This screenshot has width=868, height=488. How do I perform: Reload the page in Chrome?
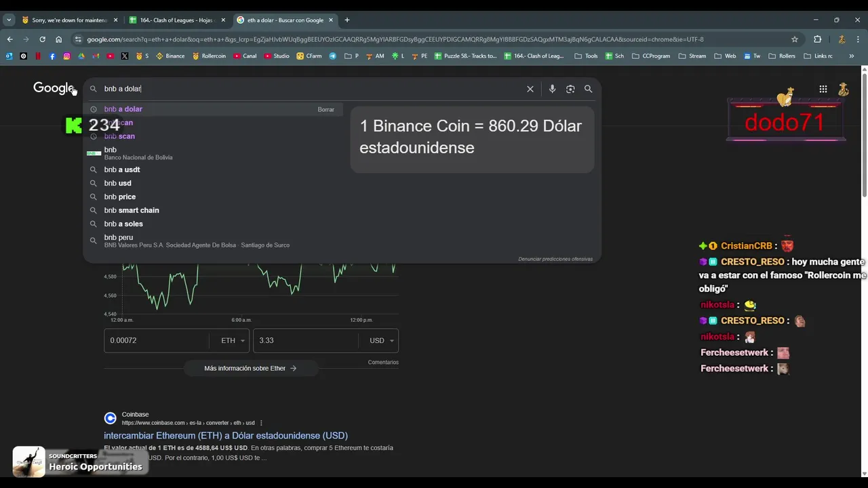click(x=42, y=39)
